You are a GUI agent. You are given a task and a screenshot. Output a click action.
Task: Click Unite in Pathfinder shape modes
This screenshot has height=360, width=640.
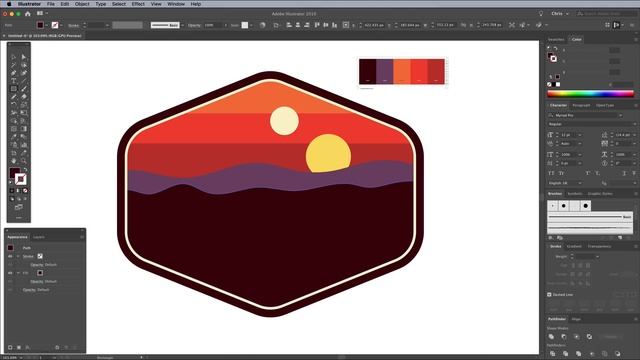click(x=551, y=336)
